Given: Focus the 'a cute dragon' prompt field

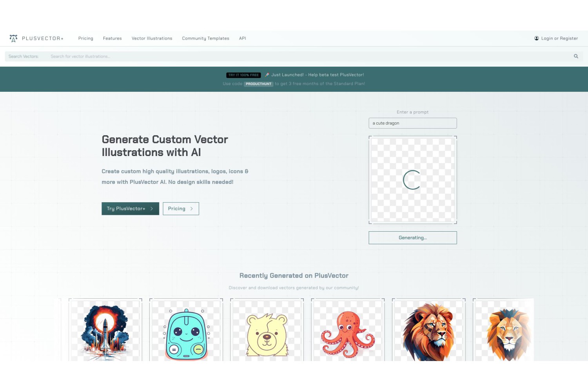Looking at the screenshot, I should pyautogui.click(x=412, y=123).
